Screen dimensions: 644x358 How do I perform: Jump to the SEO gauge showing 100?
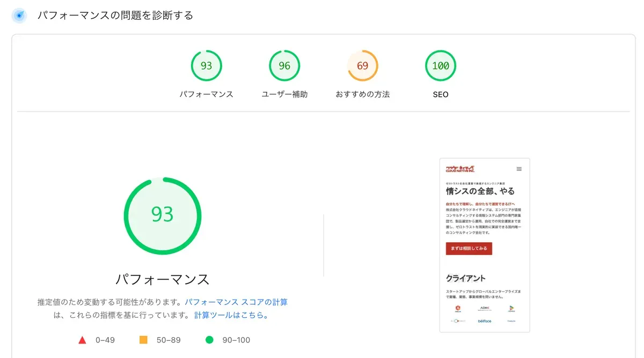click(441, 66)
